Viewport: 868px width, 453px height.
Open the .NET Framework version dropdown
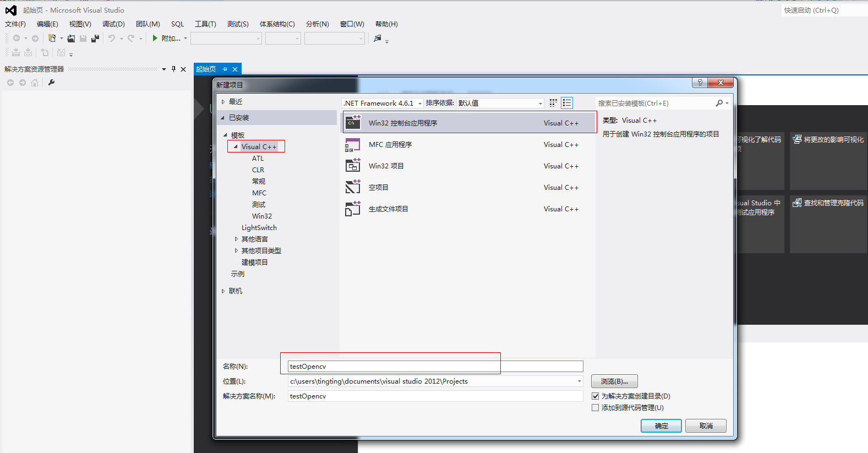420,103
